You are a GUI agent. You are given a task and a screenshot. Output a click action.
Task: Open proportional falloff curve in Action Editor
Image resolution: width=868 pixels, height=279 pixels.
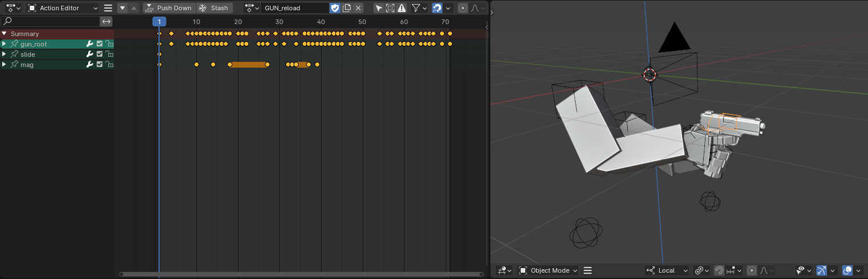click(x=478, y=8)
